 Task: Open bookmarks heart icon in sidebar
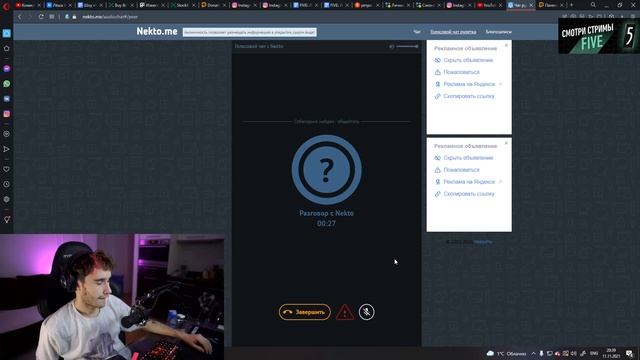pos(7,169)
